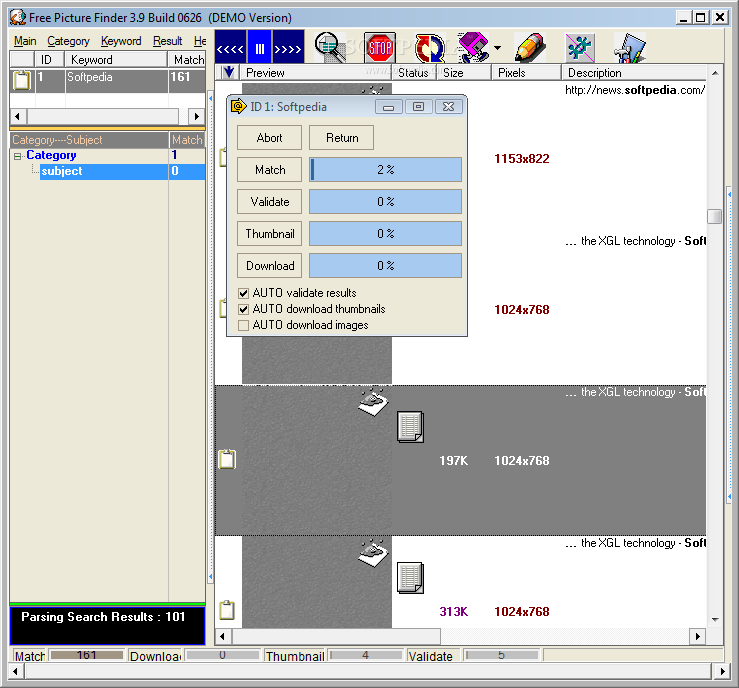Viewport: 739px width, 688px height.
Task: Open the hammer and tools settings icon
Action: 630,47
